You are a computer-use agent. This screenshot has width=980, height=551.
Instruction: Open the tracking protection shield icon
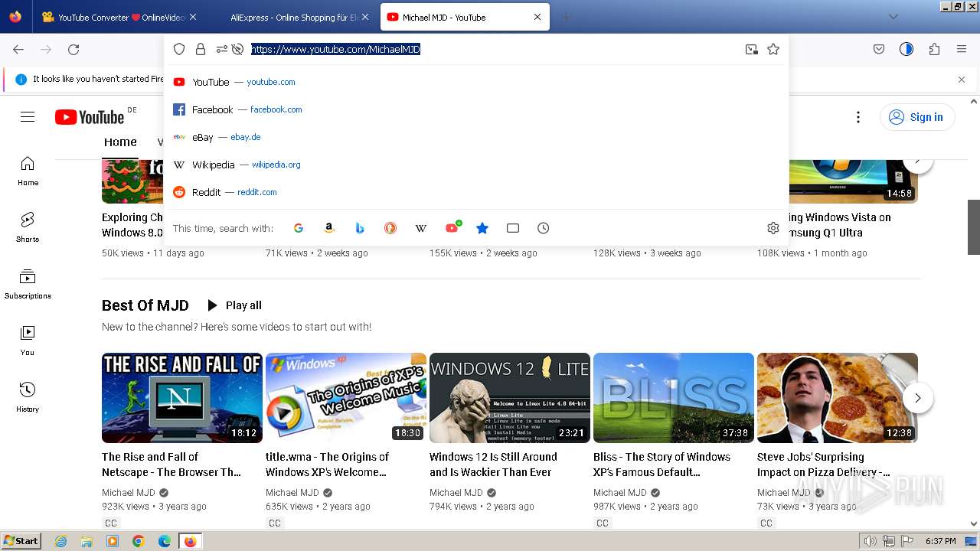tap(179, 49)
